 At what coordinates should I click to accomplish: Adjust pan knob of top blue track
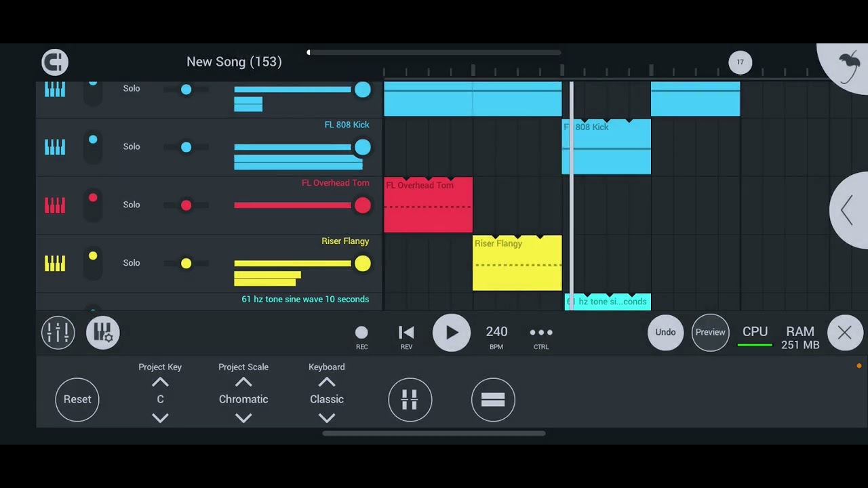coord(186,89)
